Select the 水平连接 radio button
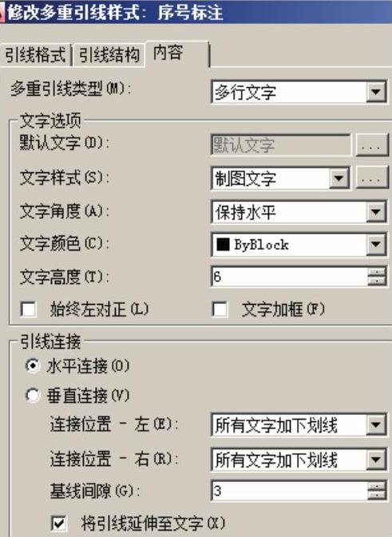This screenshot has width=392, height=537. point(33,365)
